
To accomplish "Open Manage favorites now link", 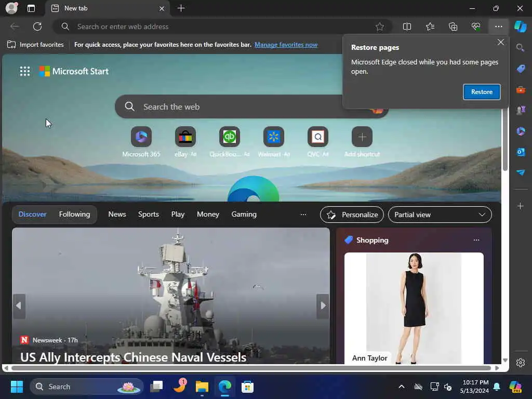I will (x=286, y=45).
